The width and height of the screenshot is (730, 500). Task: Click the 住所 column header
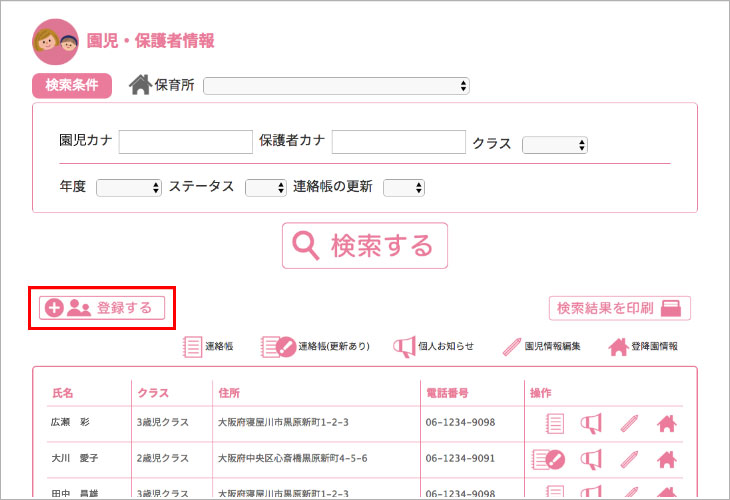(229, 393)
